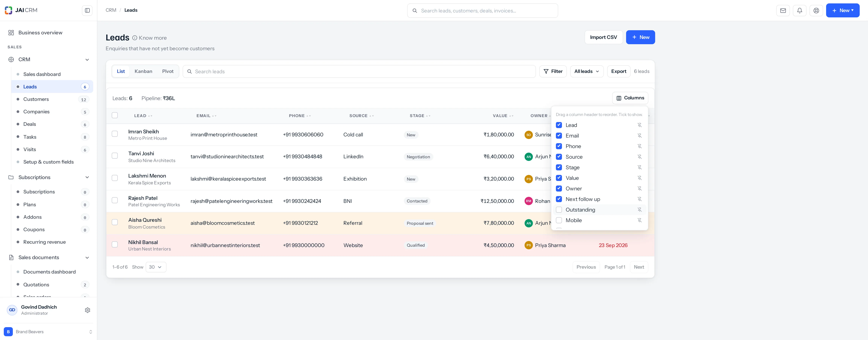
Task: Focus the global search field
Action: pyautogui.click(x=482, y=10)
